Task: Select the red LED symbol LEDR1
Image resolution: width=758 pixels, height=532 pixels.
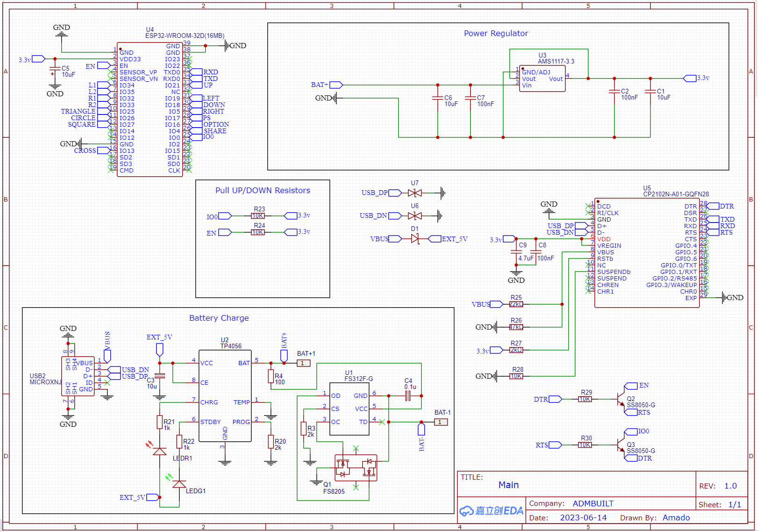Action: coord(159,451)
